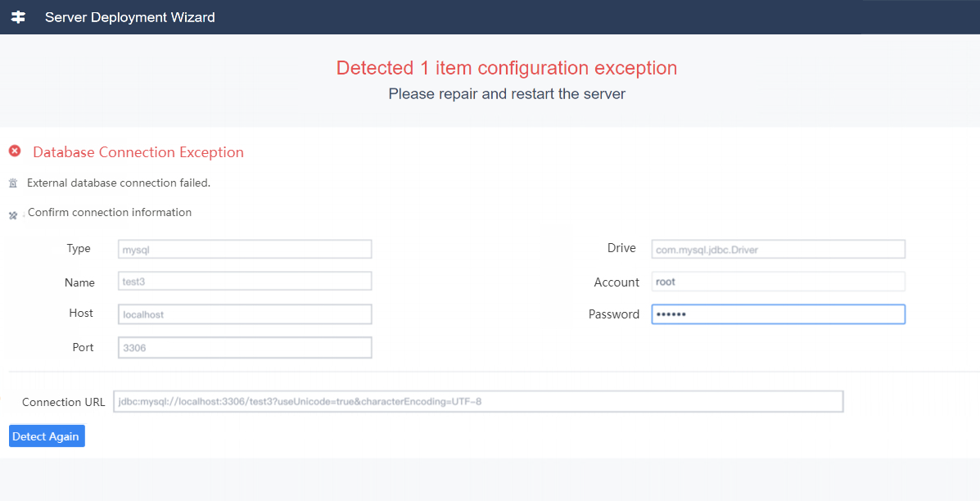
Task: Focus the Password input field
Action: pos(778,314)
